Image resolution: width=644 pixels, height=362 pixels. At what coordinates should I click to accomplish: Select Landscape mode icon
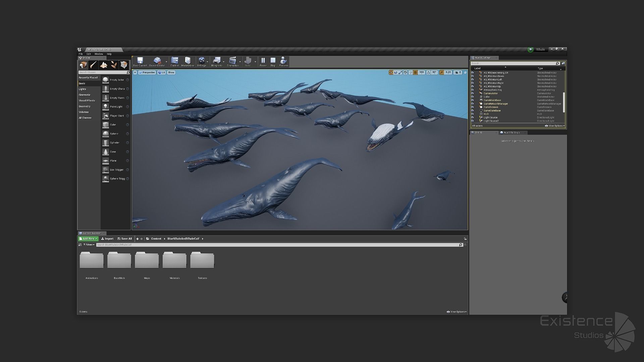pyautogui.click(x=104, y=65)
